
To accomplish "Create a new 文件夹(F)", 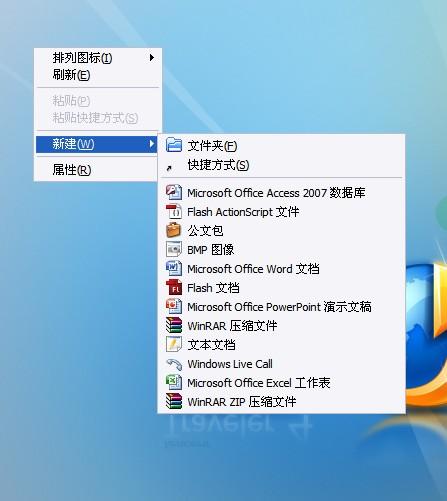I will click(x=282, y=146).
